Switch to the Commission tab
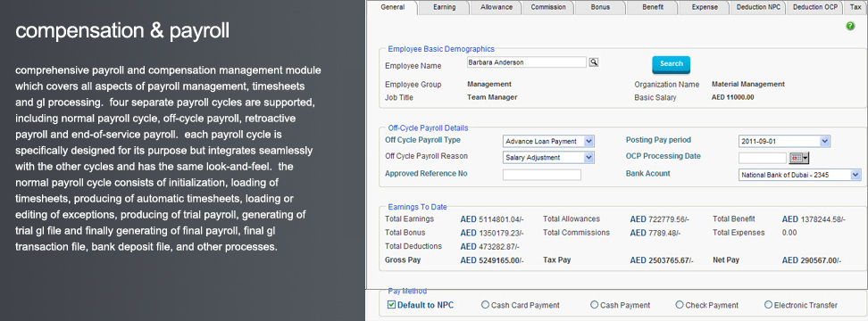The width and height of the screenshot is (868, 321). pyautogui.click(x=548, y=7)
